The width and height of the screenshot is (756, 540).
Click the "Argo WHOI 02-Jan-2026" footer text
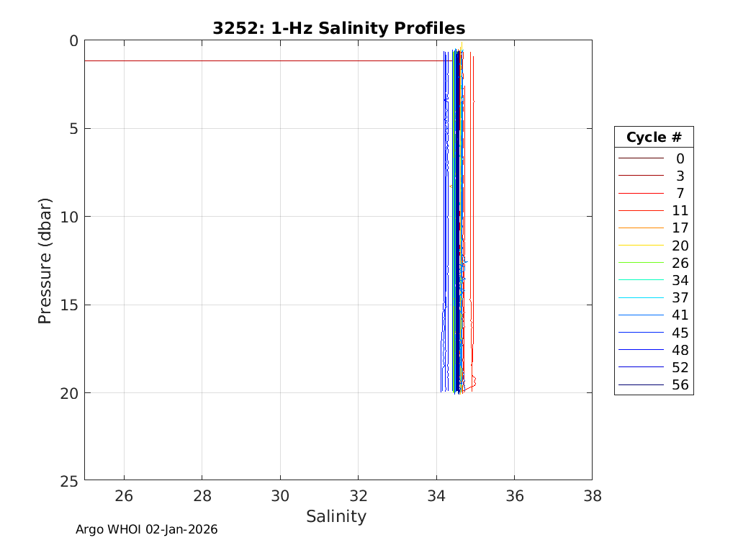pyautogui.click(x=147, y=529)
